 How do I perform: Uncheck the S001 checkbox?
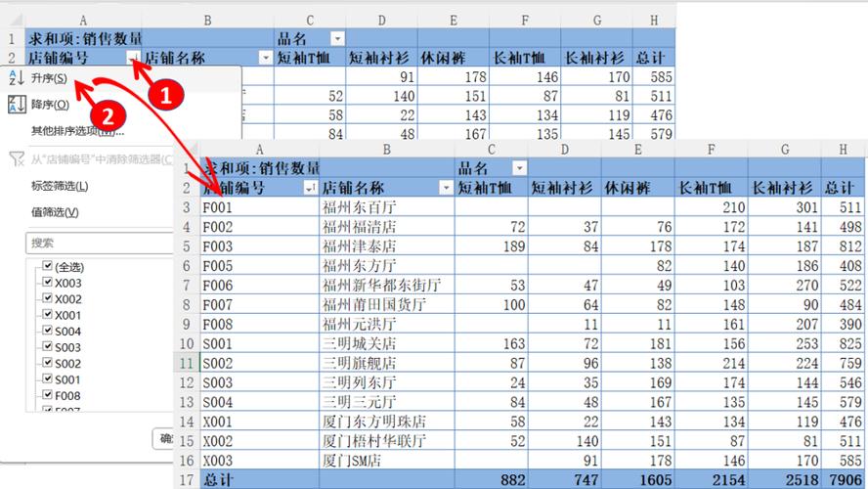[47, 378]
